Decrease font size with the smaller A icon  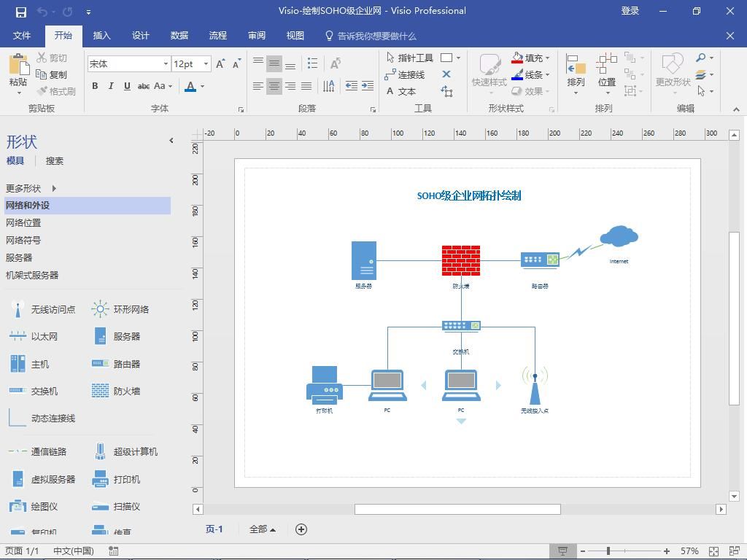coord(236,64)
